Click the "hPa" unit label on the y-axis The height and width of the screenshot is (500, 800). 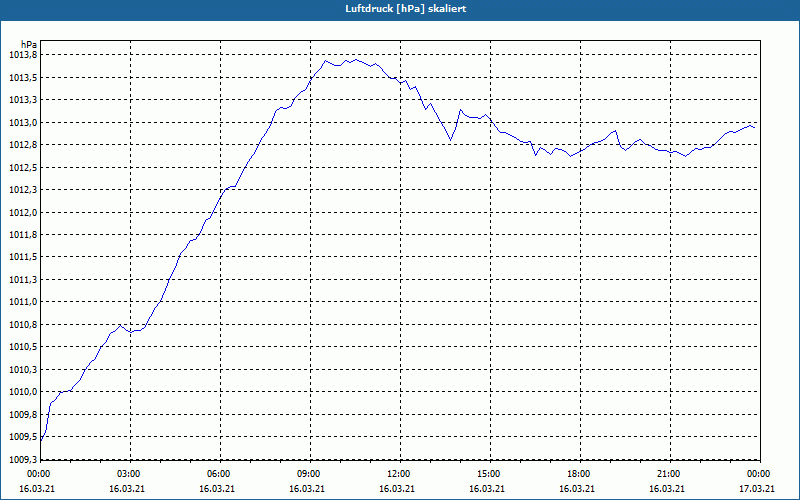29,45
